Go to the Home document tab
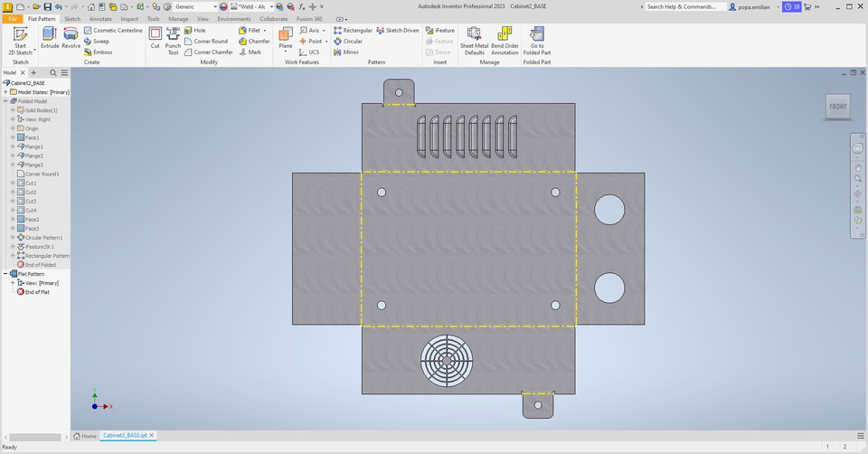The image size is (868, 454). click(x=85, y=436)
